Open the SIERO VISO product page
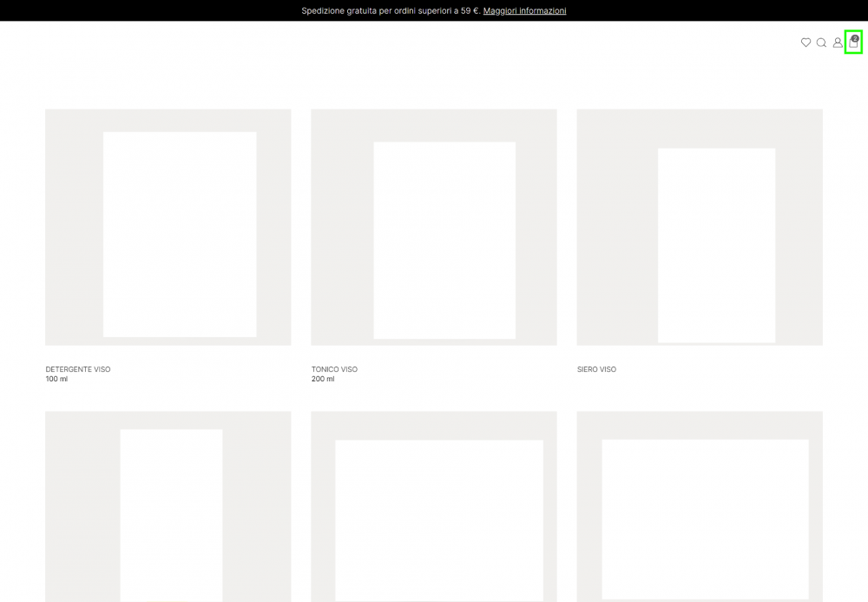 pos(596,368)
